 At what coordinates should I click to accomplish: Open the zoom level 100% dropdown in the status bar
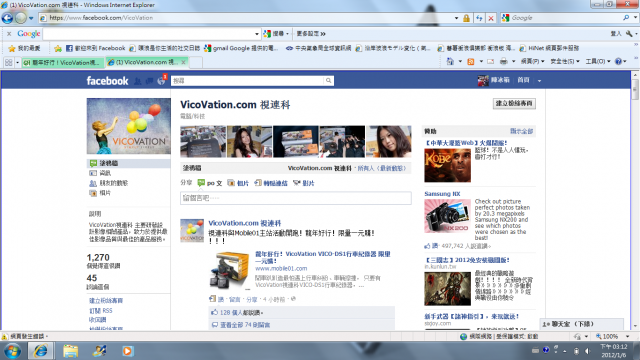(628, 336)
